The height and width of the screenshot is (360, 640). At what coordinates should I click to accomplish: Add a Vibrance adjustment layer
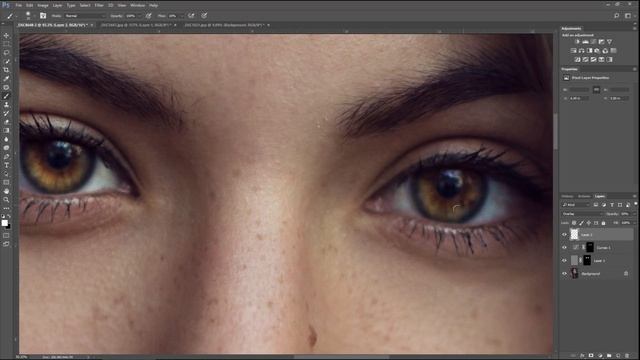(609, 42)
